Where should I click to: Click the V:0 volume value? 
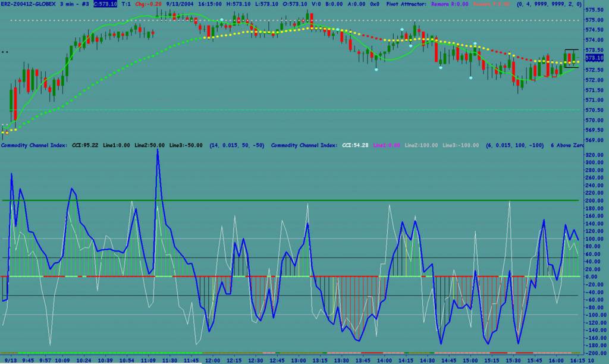pyautogui.click(x=316, y=4)
